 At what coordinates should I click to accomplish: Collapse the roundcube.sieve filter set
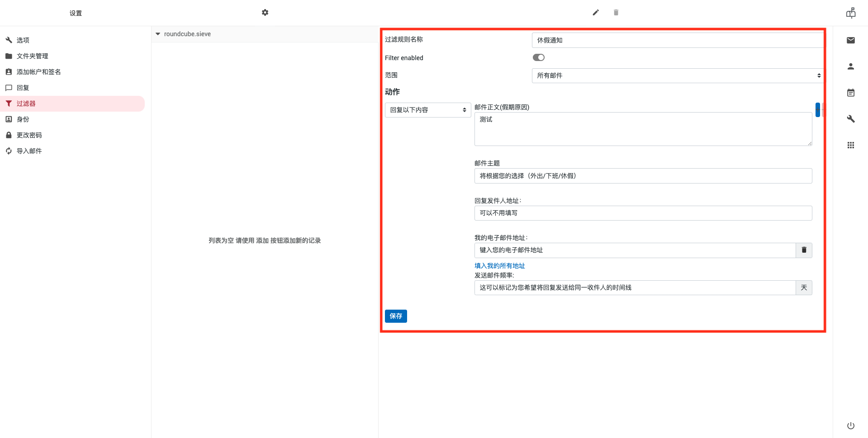click(x=158, y=34)
